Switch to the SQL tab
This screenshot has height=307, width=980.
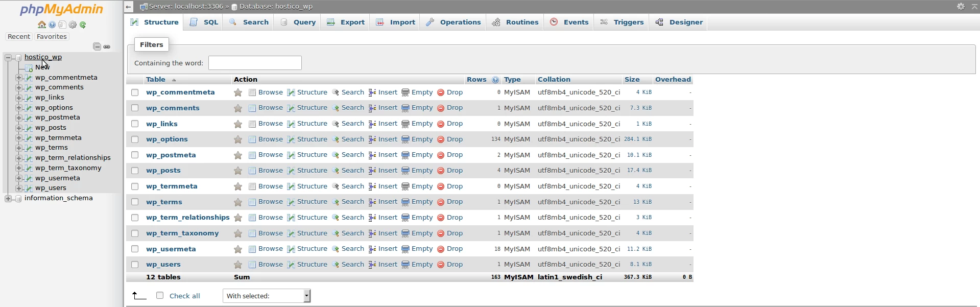(204, 22)
